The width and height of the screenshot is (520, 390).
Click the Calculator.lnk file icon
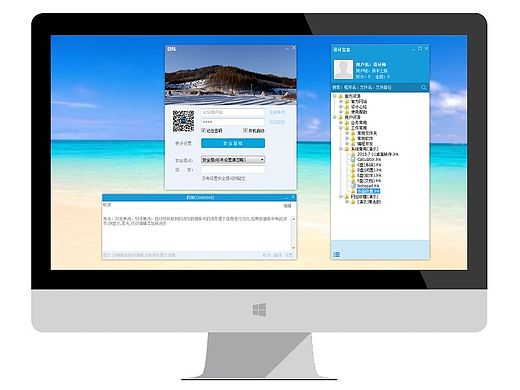click(x=353, y=160)
